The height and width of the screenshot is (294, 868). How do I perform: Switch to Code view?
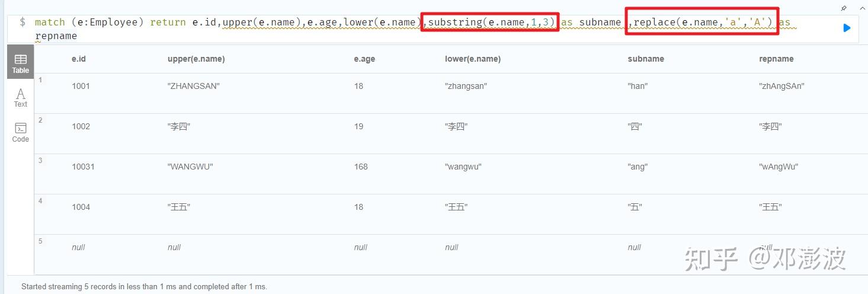pos(21,132)
